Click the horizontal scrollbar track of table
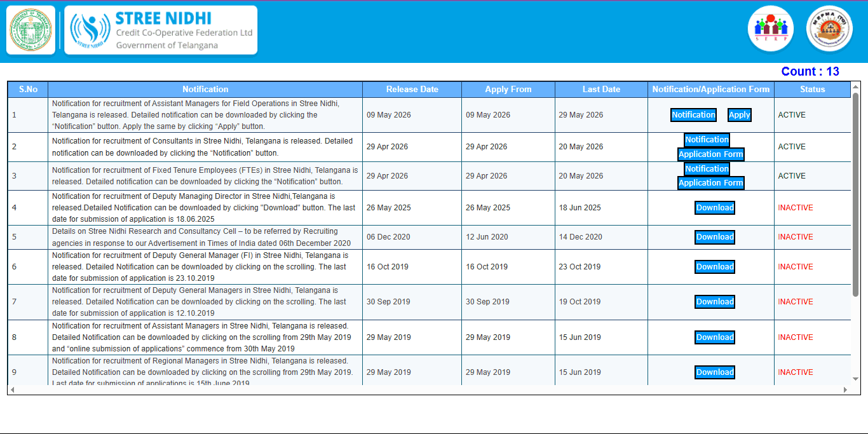This screenshot has width=868, height=434. coord(429,390)
